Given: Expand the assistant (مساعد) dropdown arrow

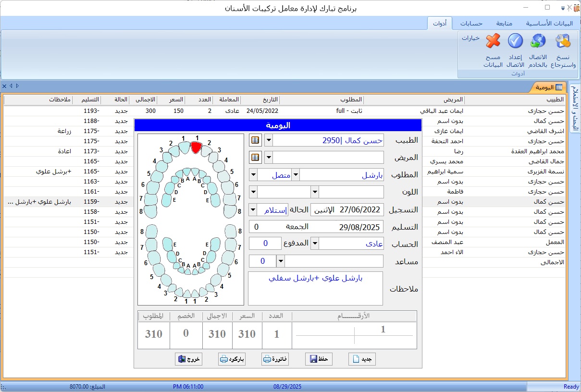Looking at the screenshot, I should [x=281, y=261].
